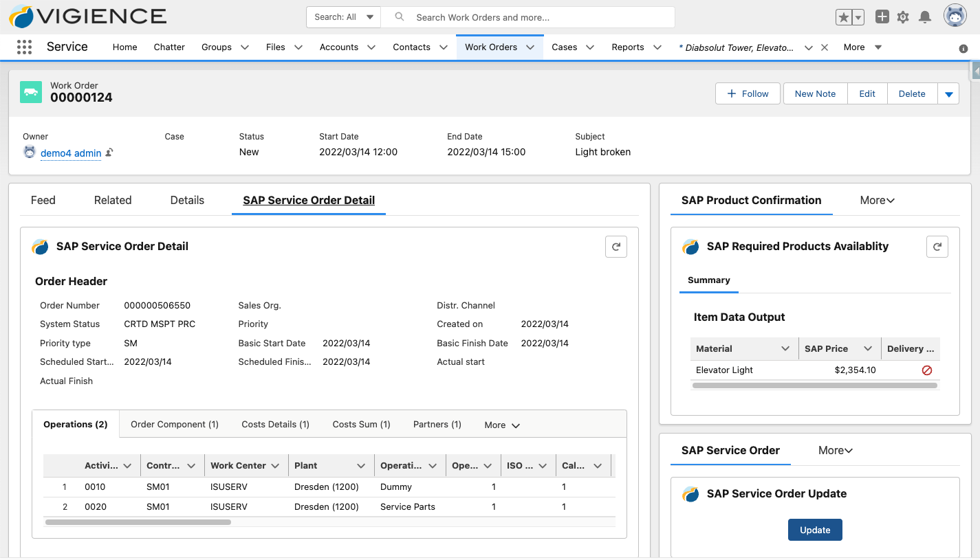Open the SAP Price column menu

(x=868, y=349)
